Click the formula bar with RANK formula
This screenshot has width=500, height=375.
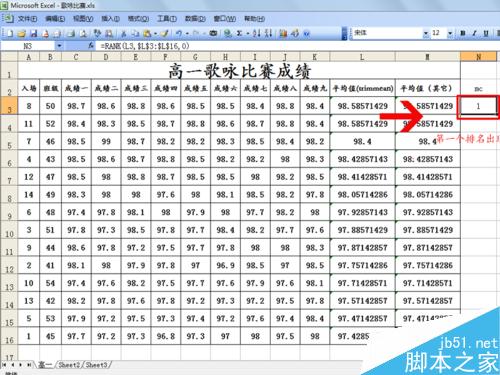[x=297, y=46]
